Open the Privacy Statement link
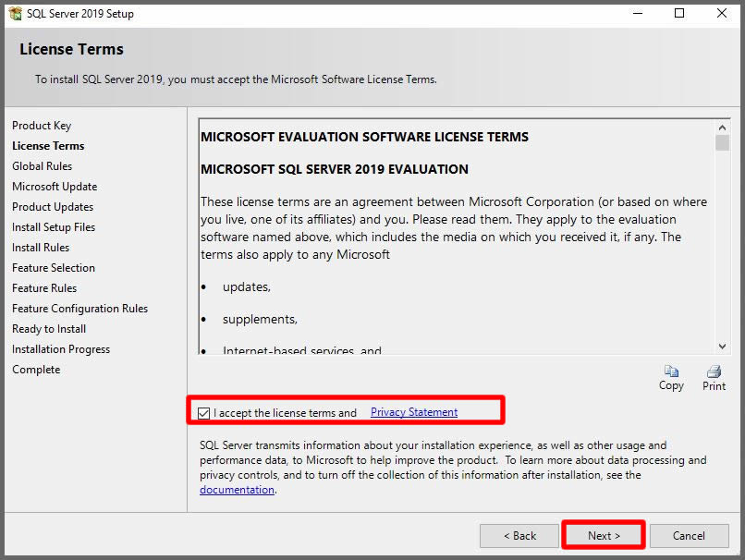 413,412
